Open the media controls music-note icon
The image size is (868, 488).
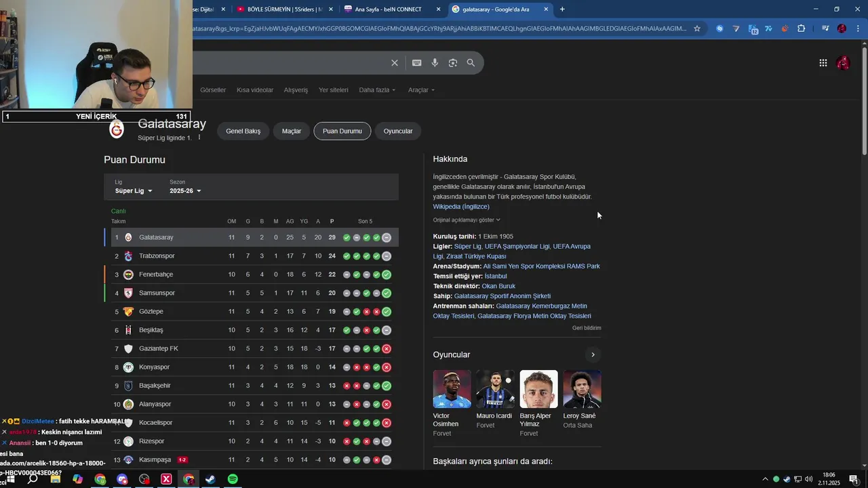pos(825,28)
